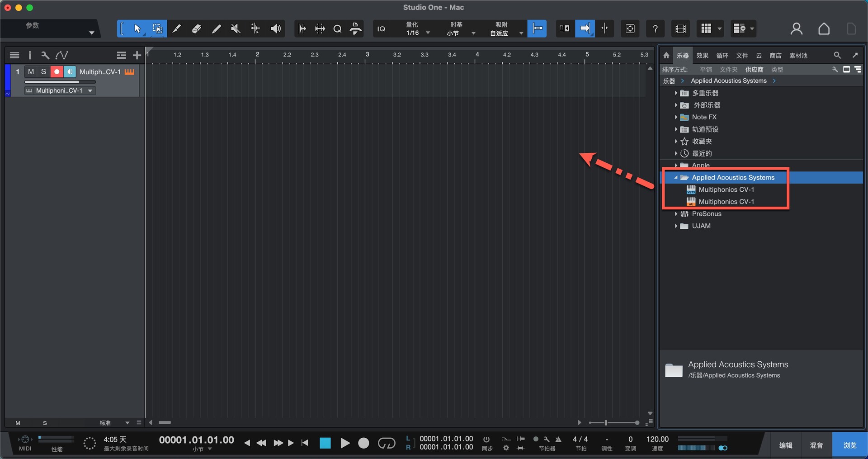Open the 混音 mixer view

pyautogui.click(x=816, y=445)
